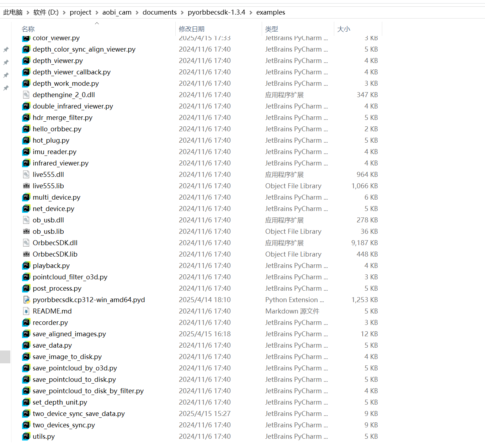Click the first pin icon in quick access

[x=6, y=49]
